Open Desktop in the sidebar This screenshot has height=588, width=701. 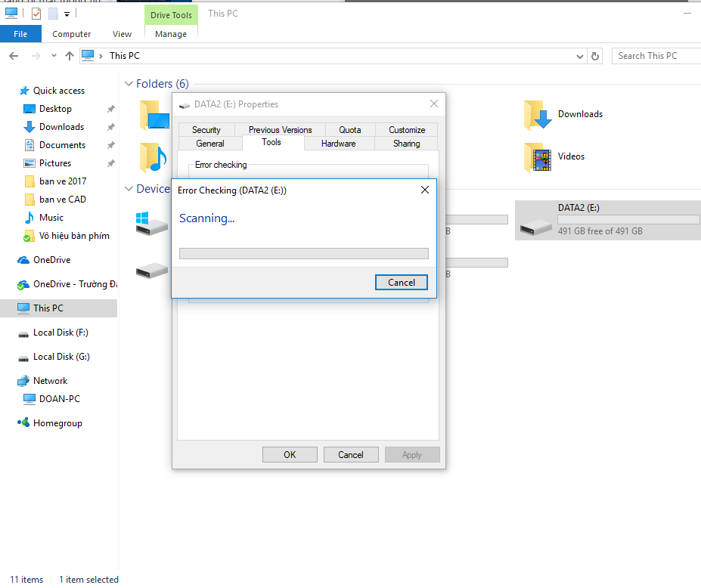pos(55,109)
